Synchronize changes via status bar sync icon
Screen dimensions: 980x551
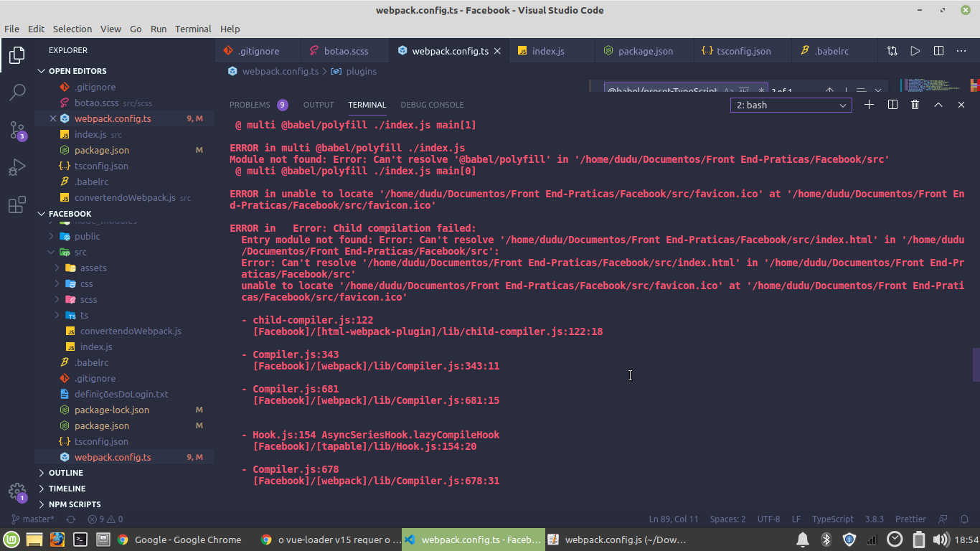coord(70,519)
